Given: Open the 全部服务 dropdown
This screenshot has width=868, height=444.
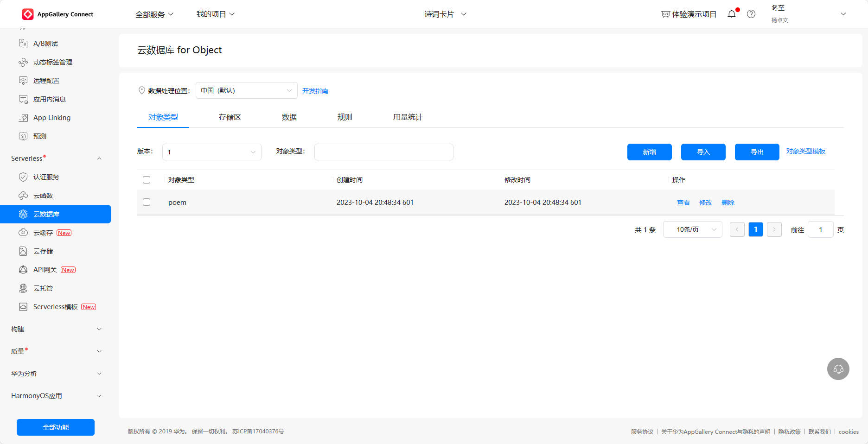Looking at the screenshot, I should [154, 14].
